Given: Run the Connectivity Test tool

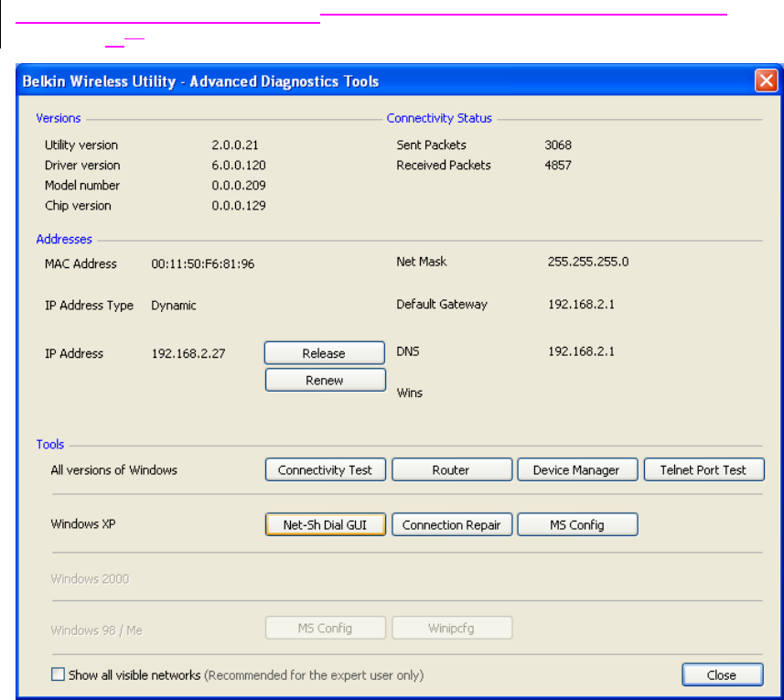Looking at the screenshot, I should tap(325, 470).
